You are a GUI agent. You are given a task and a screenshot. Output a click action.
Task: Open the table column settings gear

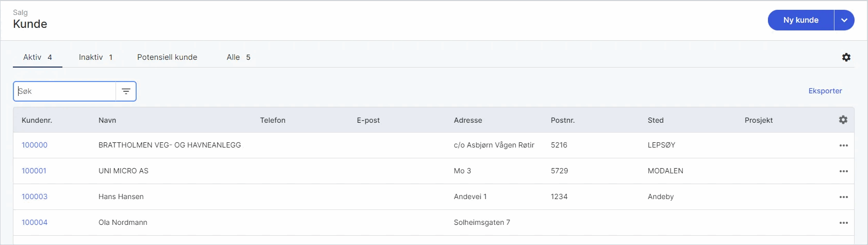coord(843,120)
